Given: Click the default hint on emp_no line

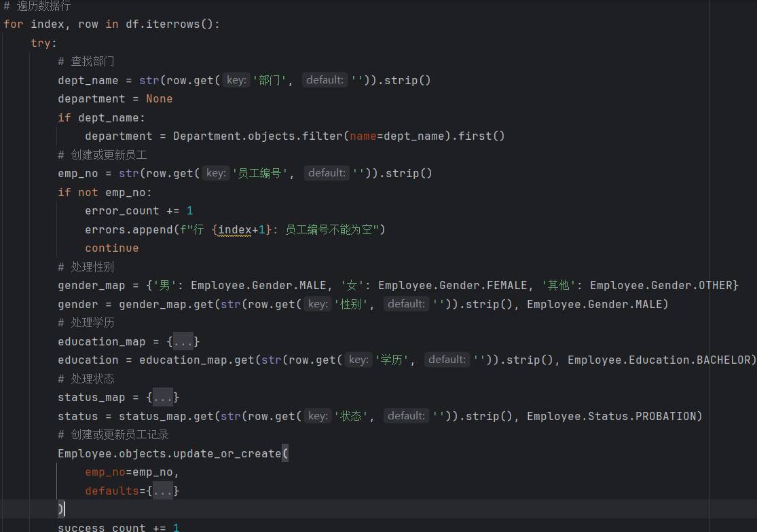Looking at the screenshot, I should click(327, 173).
